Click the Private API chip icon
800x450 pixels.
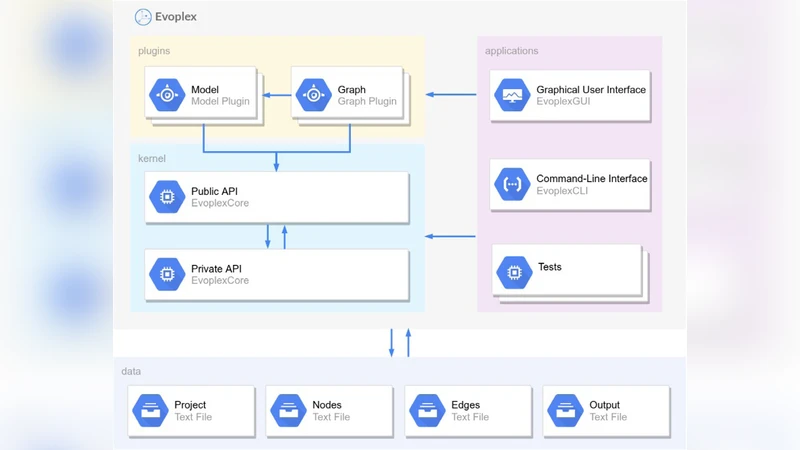pos(167,275)
